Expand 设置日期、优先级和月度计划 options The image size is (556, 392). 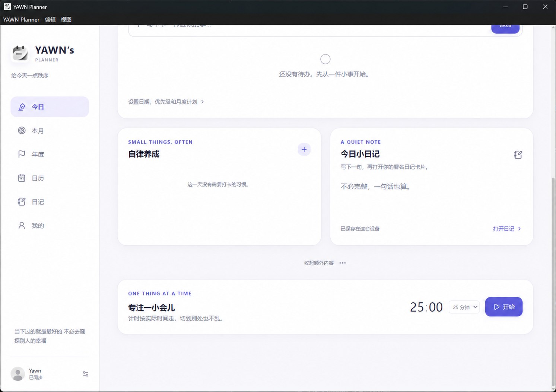[166, 102]
